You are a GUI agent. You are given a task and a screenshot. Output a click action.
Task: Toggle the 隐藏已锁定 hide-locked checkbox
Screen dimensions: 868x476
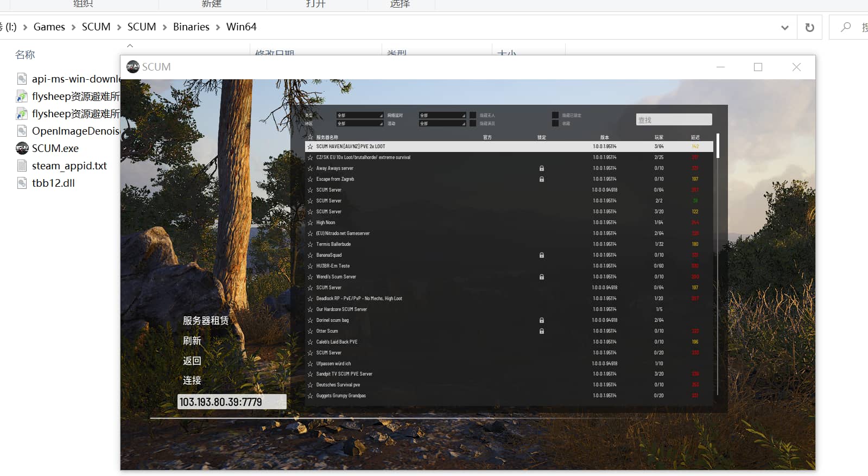tap(555, 115)
